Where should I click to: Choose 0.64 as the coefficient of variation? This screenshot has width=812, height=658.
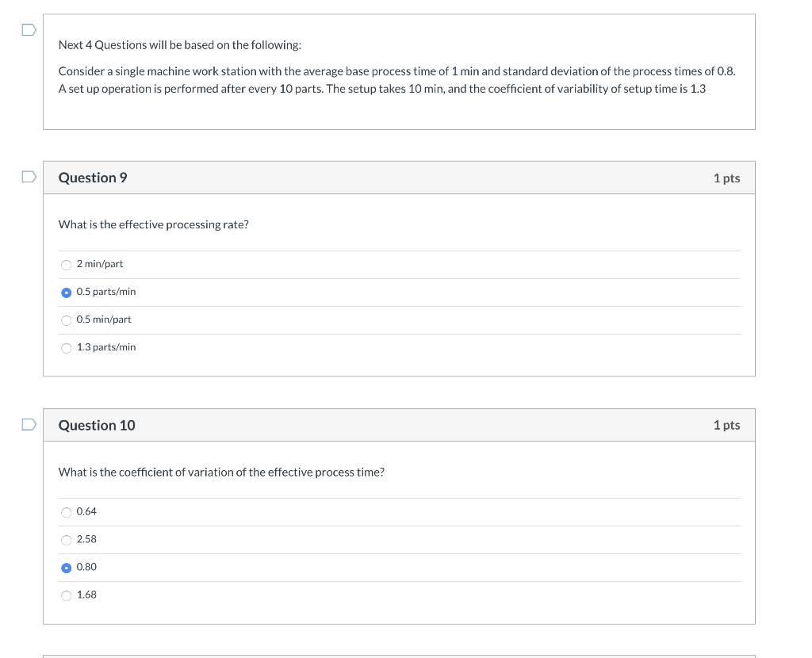[x=67, y=512]
